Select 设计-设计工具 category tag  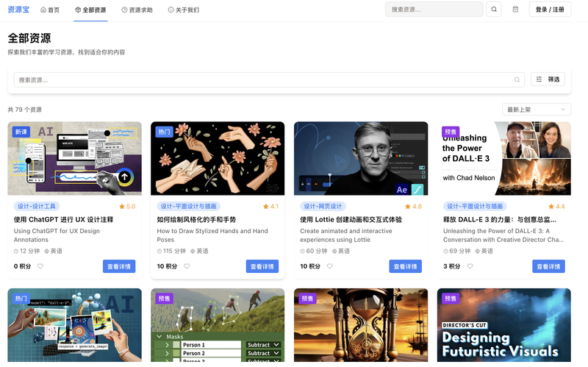(37, 207)
